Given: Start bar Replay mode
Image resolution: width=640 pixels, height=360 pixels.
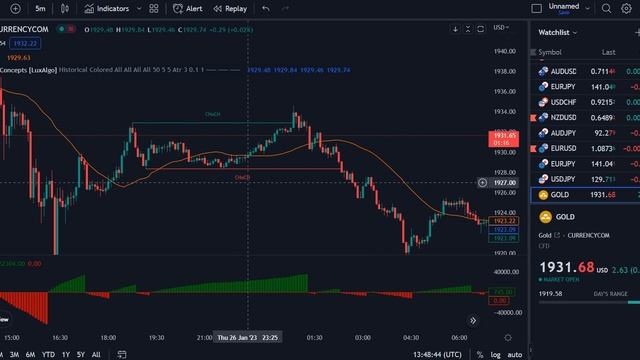Looking at the screenshot, I should coord(231,9).
